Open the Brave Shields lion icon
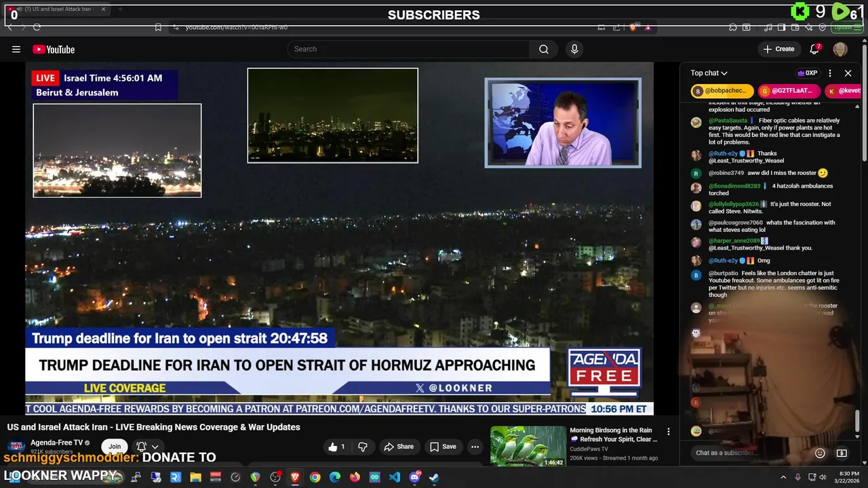 coord(633,27)
